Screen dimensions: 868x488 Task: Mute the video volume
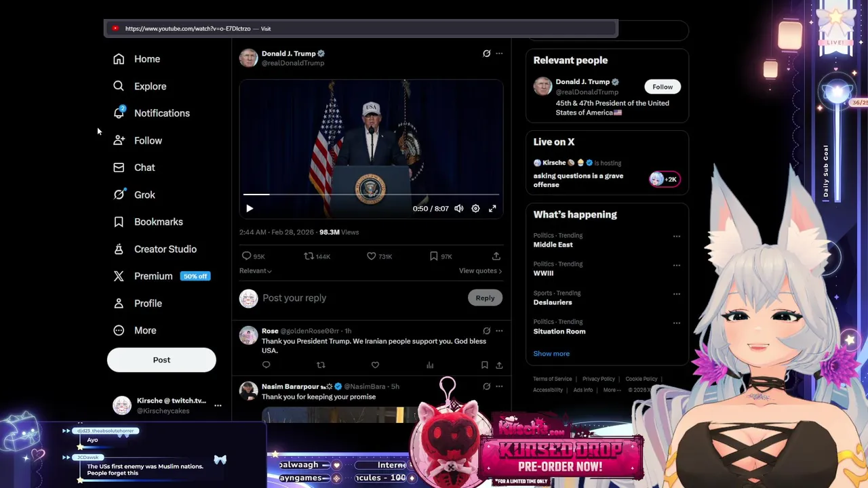tap(459, 209)
